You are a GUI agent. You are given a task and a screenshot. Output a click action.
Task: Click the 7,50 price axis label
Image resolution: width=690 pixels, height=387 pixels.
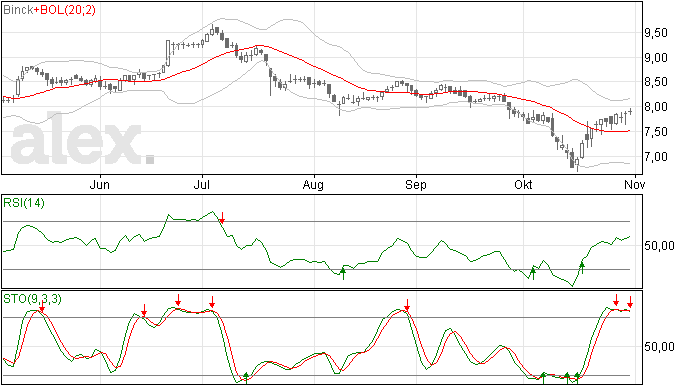[656, 132]
